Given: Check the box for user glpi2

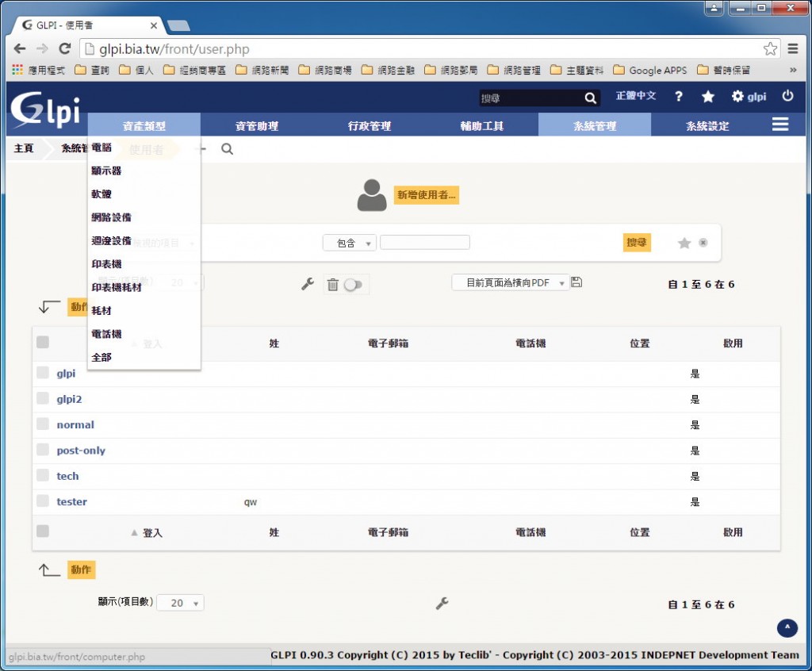Looking at the screenshot, I should [43, 398].
